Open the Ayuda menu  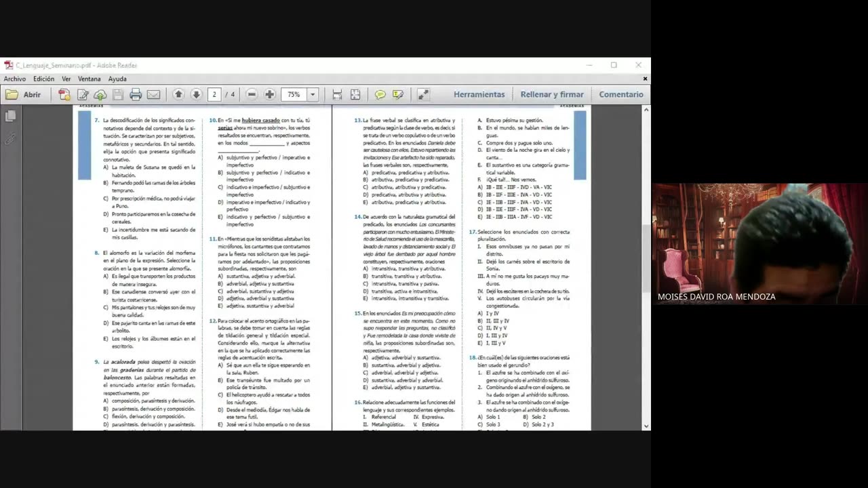117,79
